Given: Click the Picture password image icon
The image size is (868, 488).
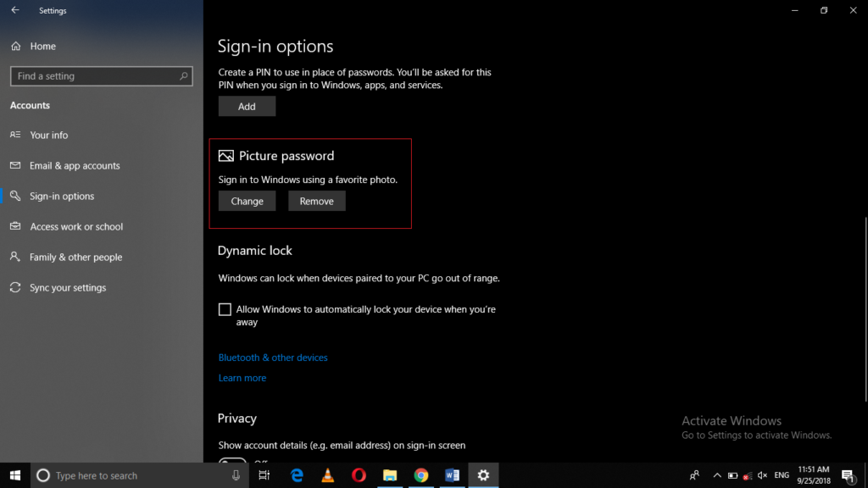Looking at the screenshot, I should 225,155.
